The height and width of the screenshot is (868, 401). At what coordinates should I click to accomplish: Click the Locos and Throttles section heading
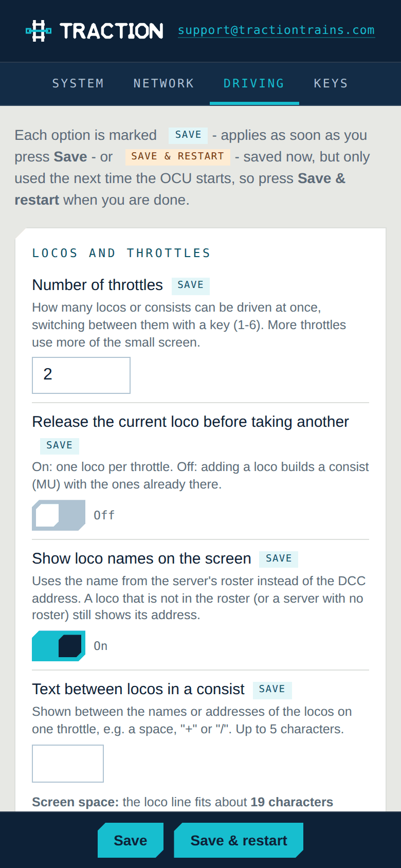pos(122,253)
